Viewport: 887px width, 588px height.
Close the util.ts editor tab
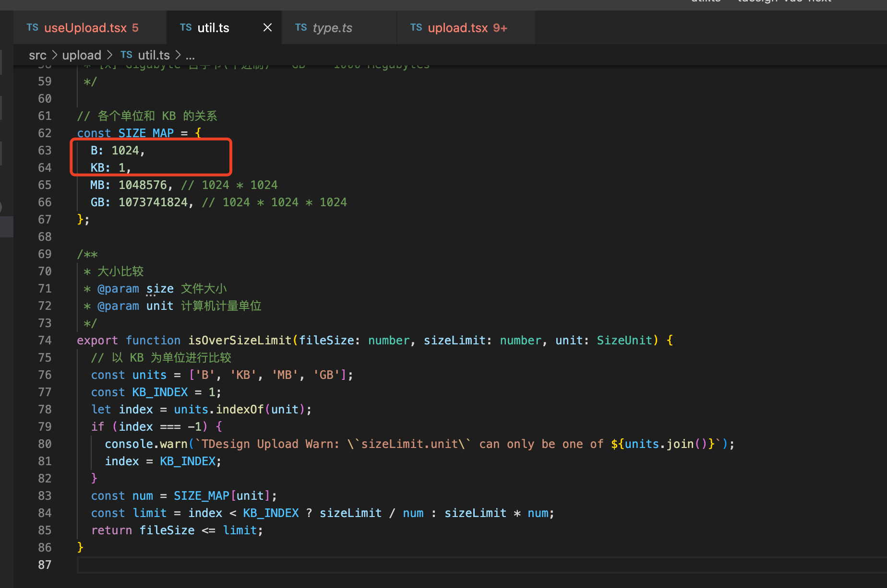(x=267, y=27)
